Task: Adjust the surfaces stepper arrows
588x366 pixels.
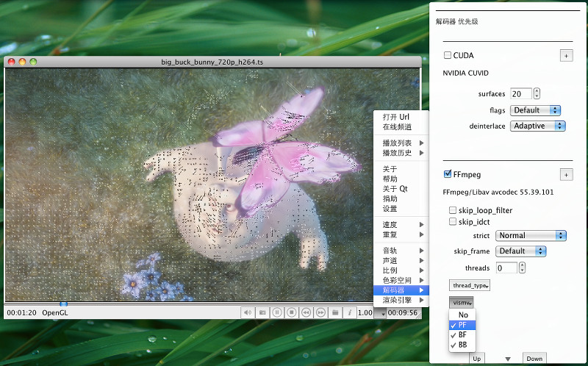Action: [x=537, y=94]
